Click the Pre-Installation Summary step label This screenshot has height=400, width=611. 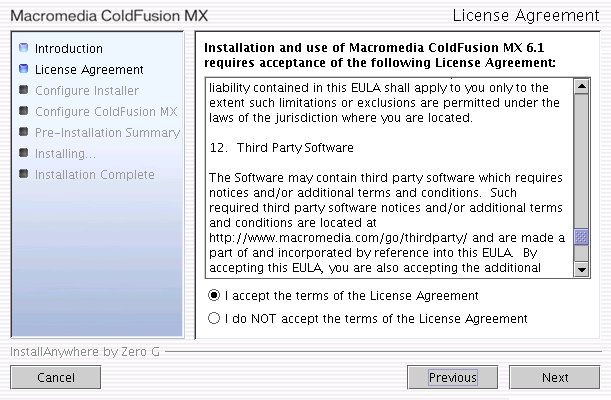(107, 133)
